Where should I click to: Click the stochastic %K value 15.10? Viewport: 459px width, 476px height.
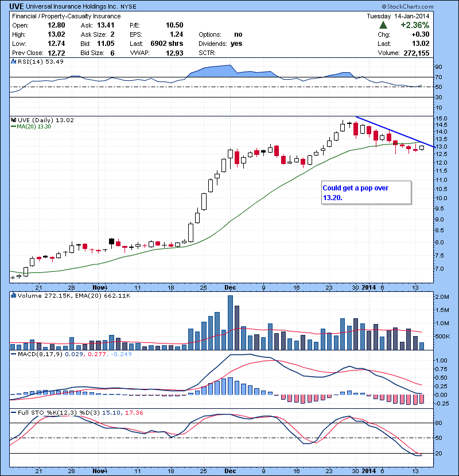(x=111, y=412)
